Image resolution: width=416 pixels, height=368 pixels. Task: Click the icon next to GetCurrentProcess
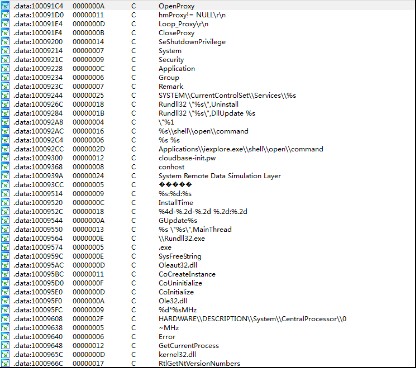(x=5, y=346)
